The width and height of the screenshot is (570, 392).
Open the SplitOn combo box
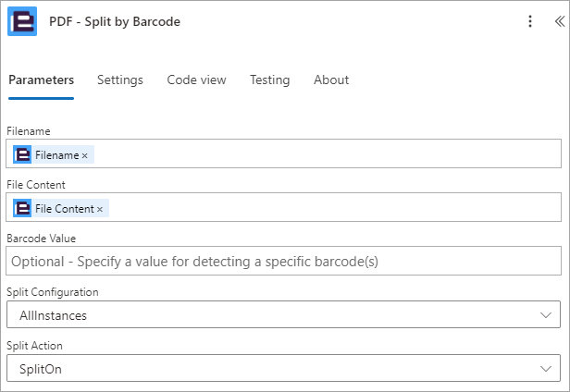283,368
